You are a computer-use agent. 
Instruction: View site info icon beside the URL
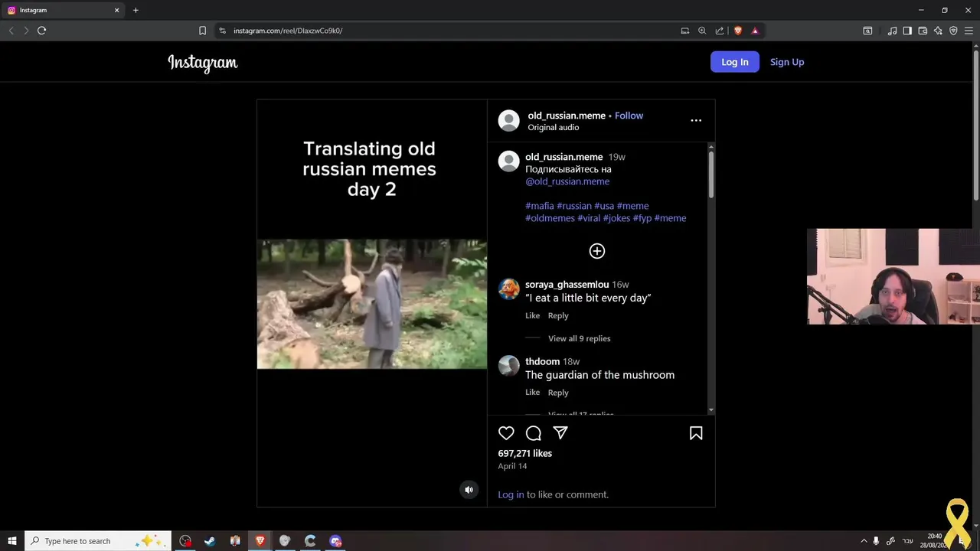tap(223, 31)
